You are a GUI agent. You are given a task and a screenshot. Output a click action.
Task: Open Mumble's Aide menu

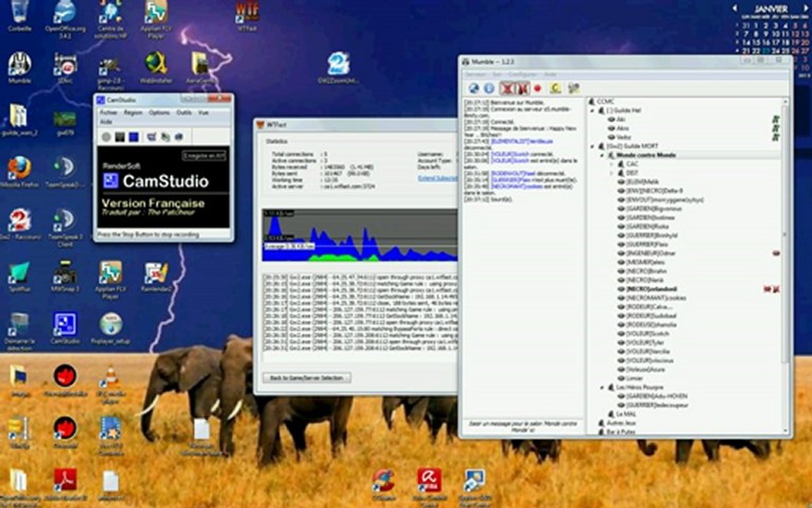coord(550,75)
